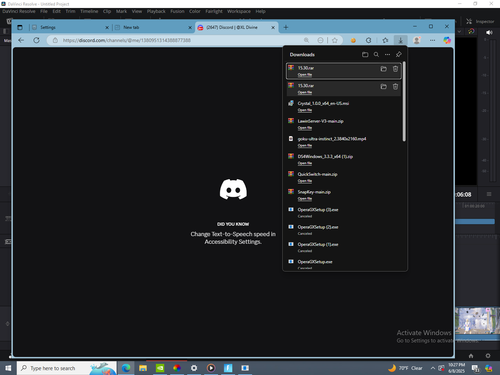Launch Copilot from the Edge toolbar
Screen dimensions: 500x375
point(447,40)
